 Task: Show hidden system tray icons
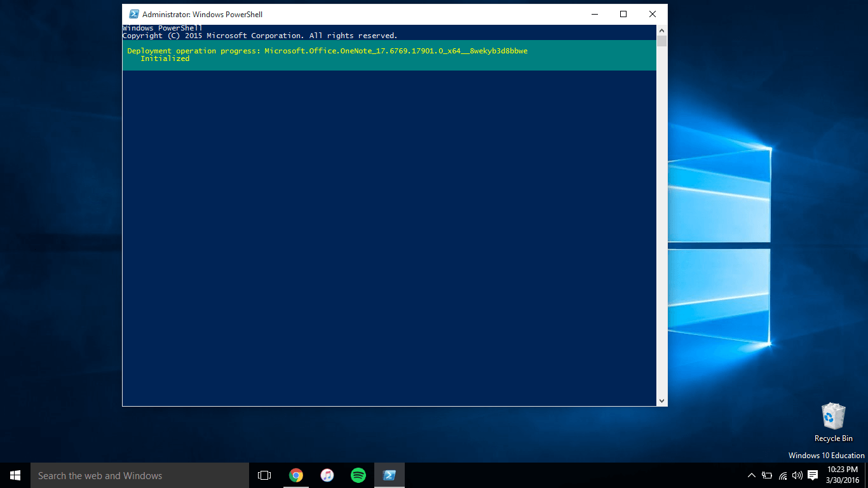[752, 475]
